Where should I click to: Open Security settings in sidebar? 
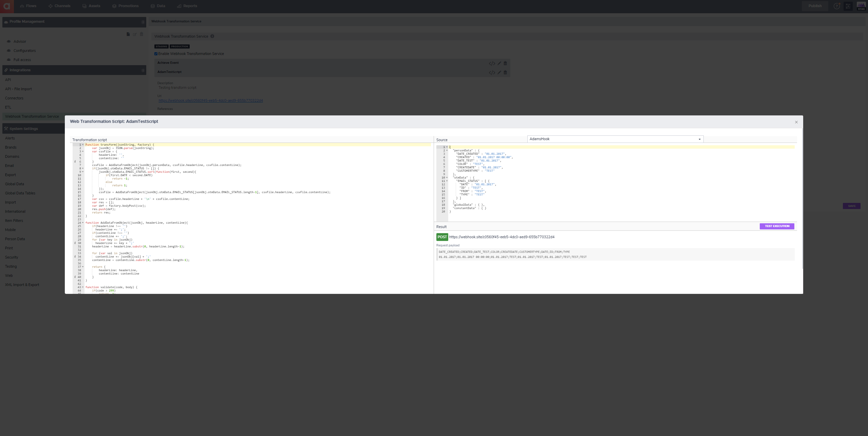tap(12, 257)
